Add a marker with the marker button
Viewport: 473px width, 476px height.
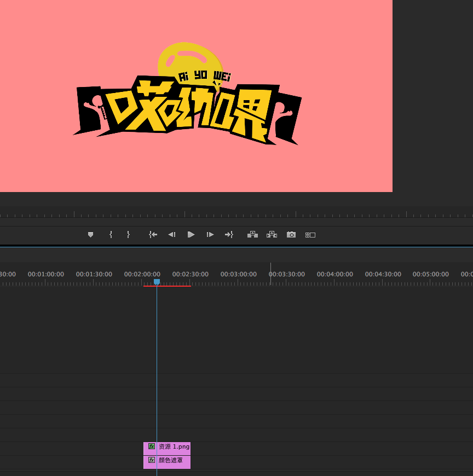click(x=90, y=235)
